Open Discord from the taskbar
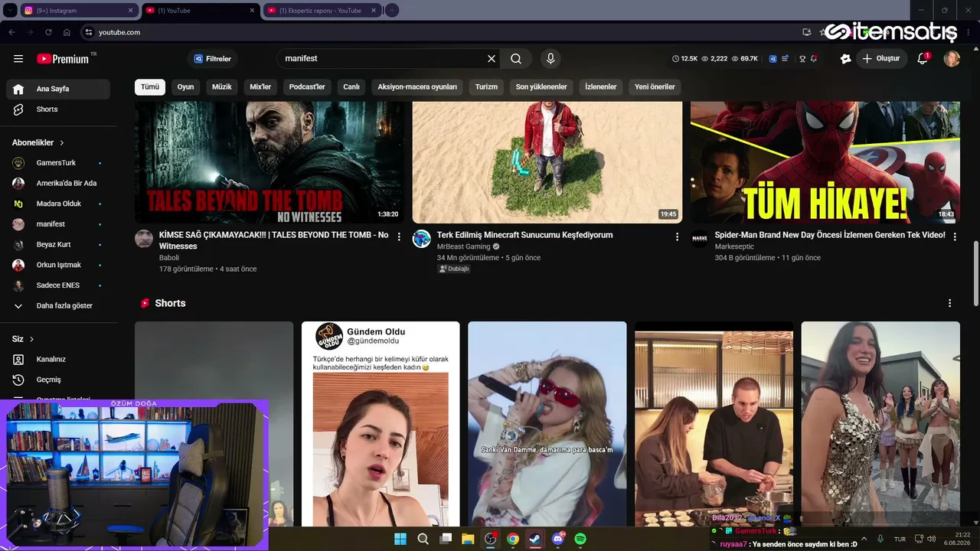Image resolution: width=980 pixels, height=551 pixels. [x=558, y=539]
